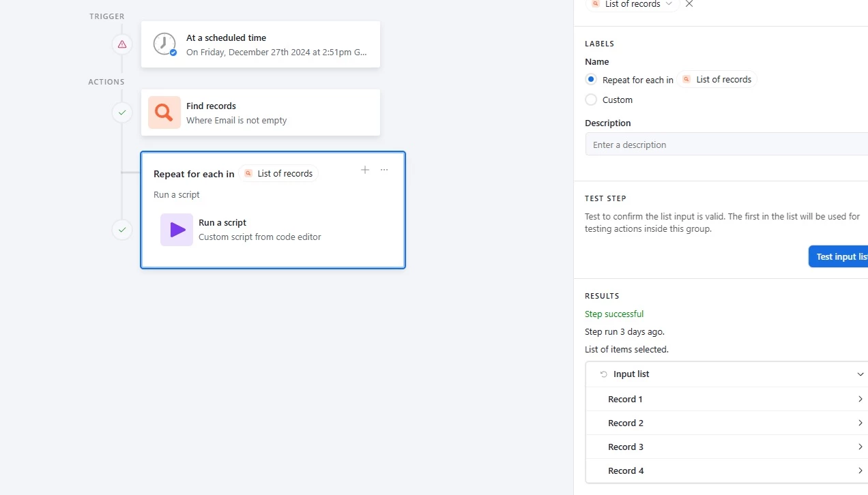The width and height of the screenshot is (868, 495).
Task: Click the trigger warning triangle icon
Action: pyautogui.click(x=122, y=44)
